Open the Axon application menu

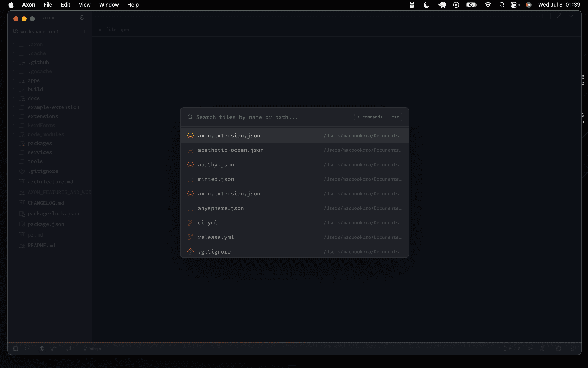(x=29, y=5)
